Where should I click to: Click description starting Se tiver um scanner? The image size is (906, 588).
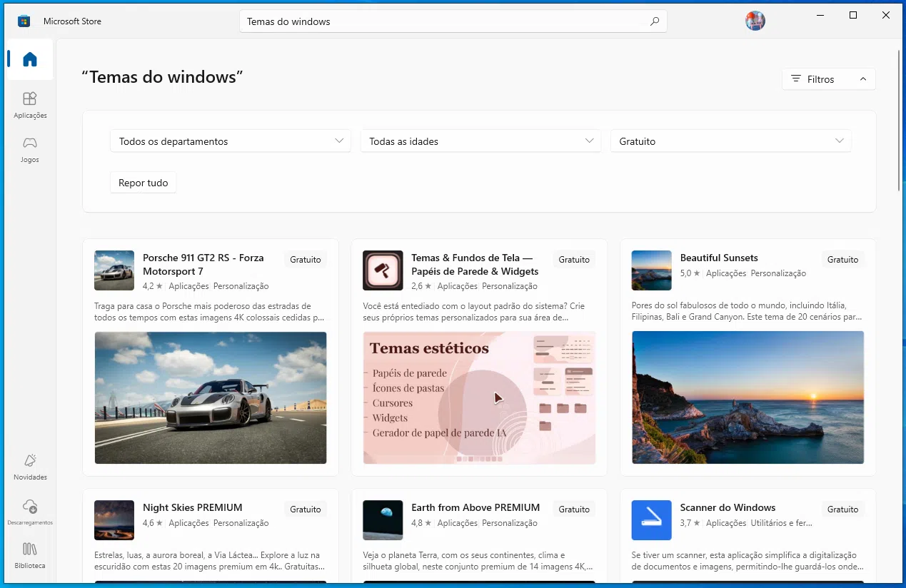point(748,561)
